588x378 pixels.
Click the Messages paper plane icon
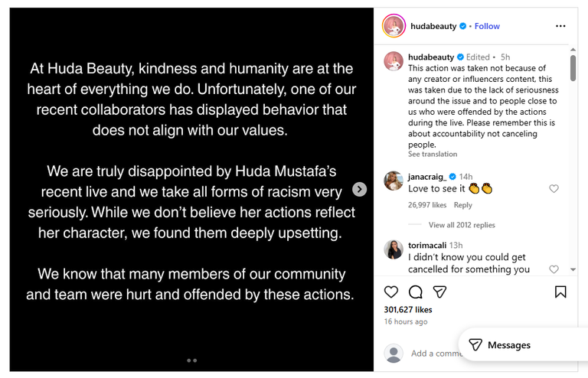coord(475,345)
